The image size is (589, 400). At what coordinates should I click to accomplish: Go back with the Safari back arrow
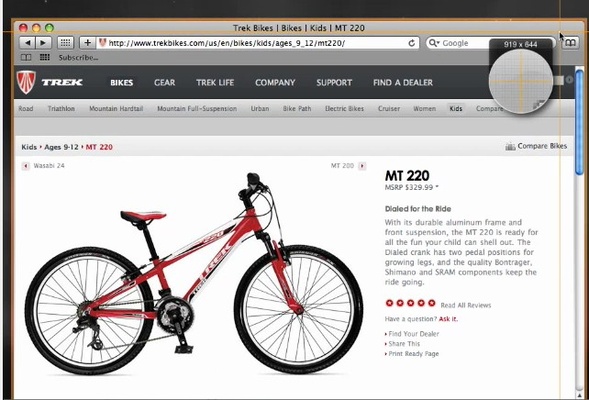point(27,43)
